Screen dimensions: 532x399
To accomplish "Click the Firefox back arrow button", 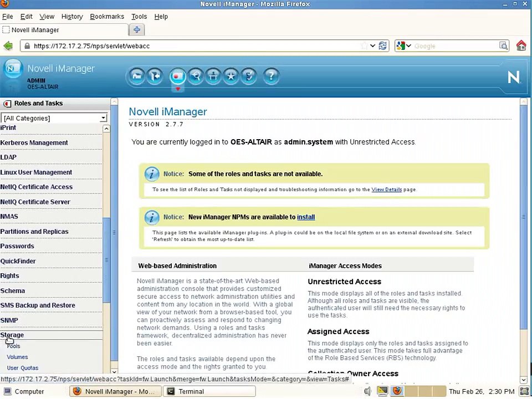I will 8,46.
